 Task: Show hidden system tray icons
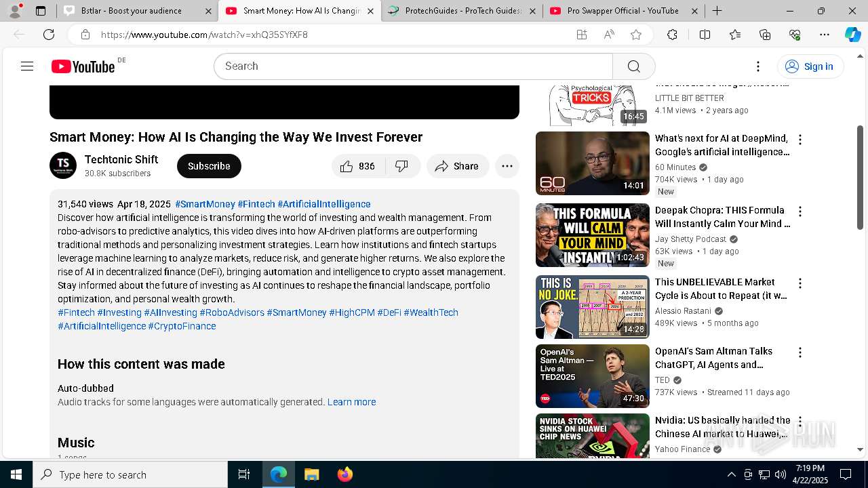(731, 474)
